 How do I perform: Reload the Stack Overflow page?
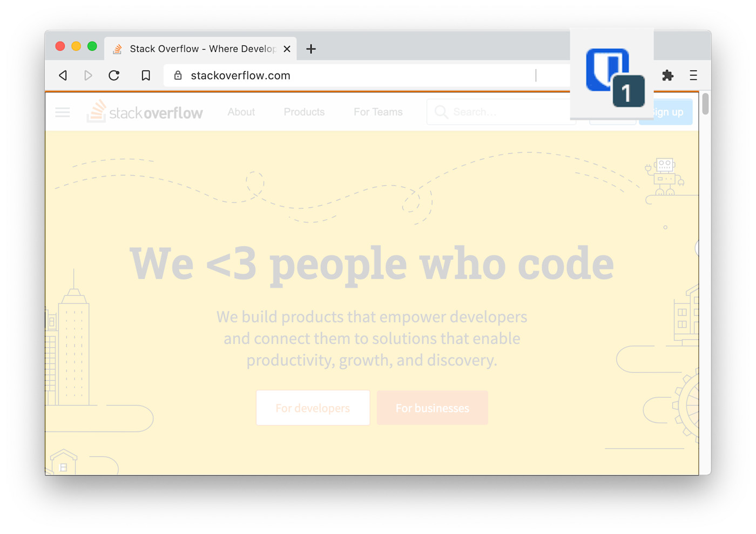(x=114, y=75)
